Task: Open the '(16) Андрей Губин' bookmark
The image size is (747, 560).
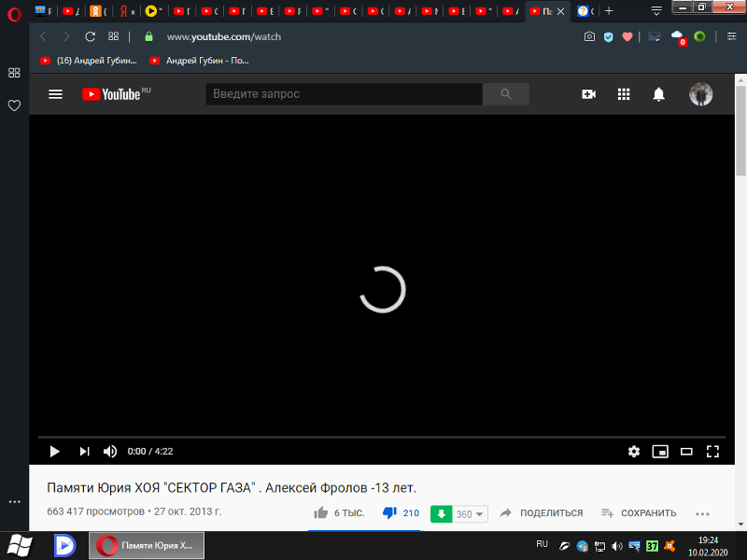Action: tap(89, 61)
